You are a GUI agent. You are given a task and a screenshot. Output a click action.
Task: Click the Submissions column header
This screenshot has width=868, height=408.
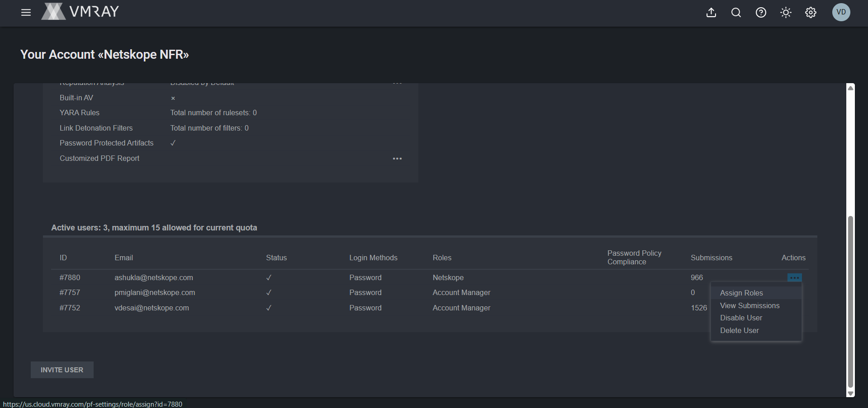pyautogui.click(x=711, y=258)
